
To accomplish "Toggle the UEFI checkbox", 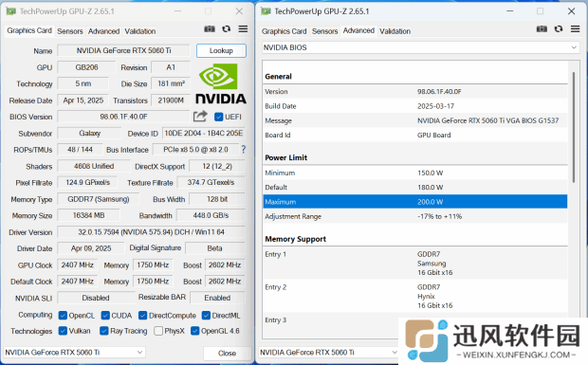I will pyautogui.click(x=219, y=117).
